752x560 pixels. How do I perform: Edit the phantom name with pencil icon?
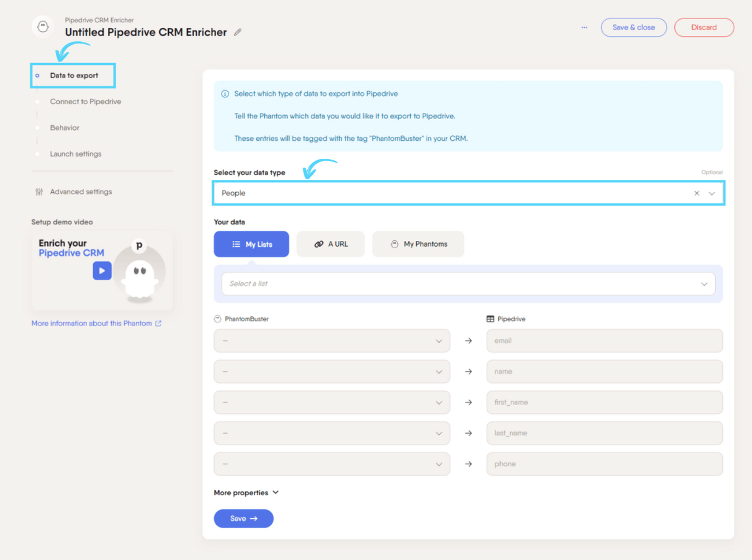click(x=237, y=32)
